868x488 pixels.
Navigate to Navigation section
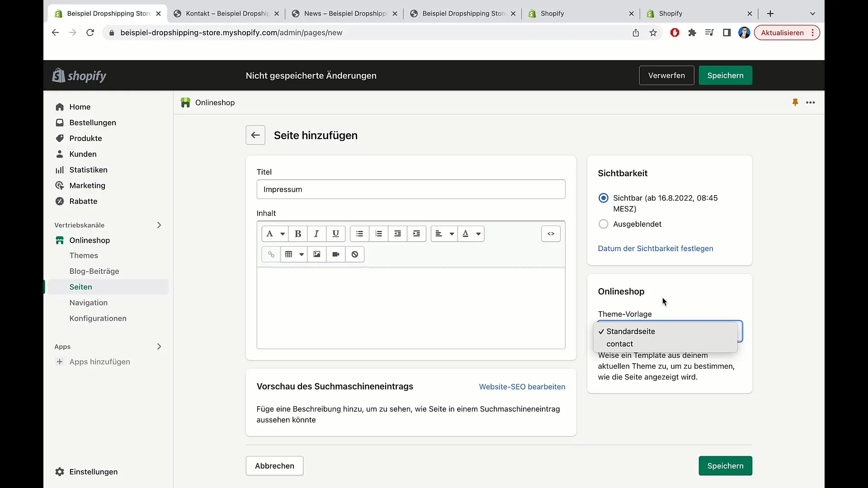pos(88,303)
